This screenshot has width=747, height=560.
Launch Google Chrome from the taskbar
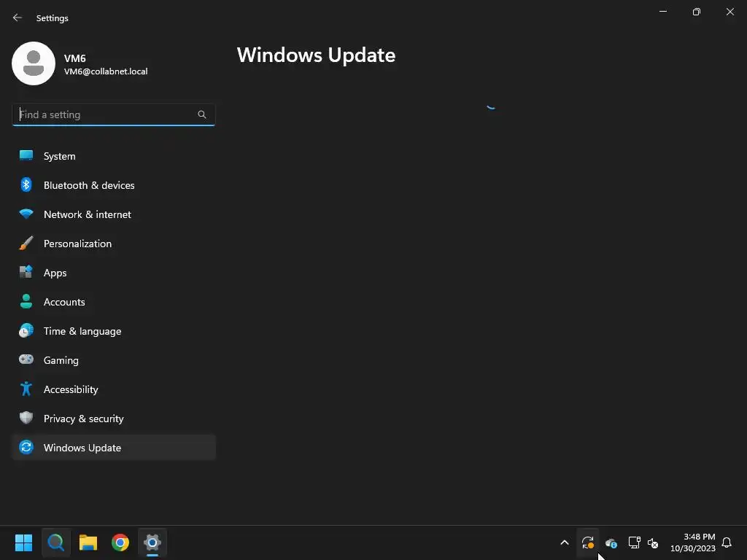click(120, 542)
